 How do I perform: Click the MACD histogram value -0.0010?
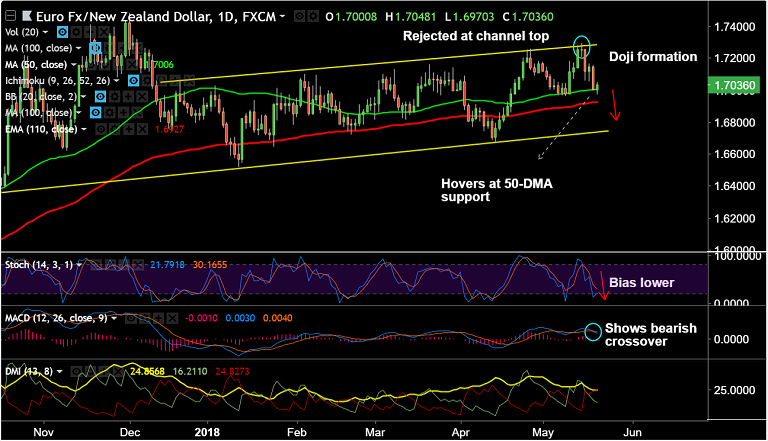(x=201, y=318)
